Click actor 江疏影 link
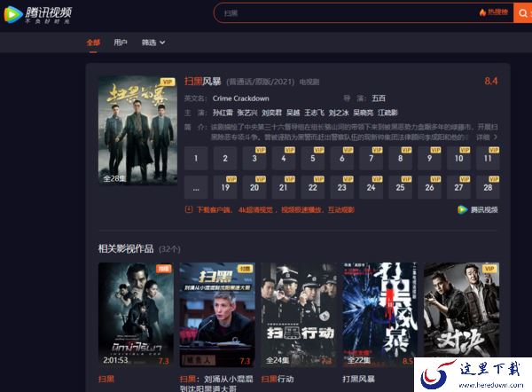Viewport: 532px width, 392px height. pyautogui.click(x=387, y=113)
